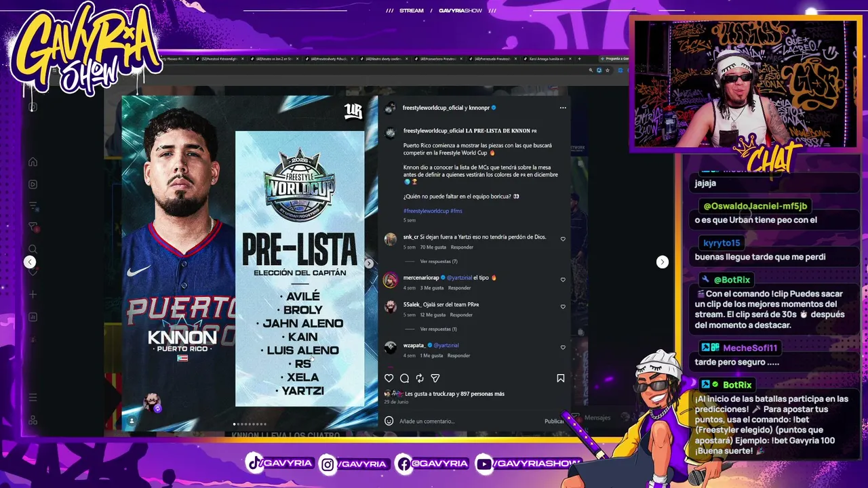Open freestyleworldcup_oficial profile picture in post header
The image size is (868, 488).
click(x=390, y=108)
